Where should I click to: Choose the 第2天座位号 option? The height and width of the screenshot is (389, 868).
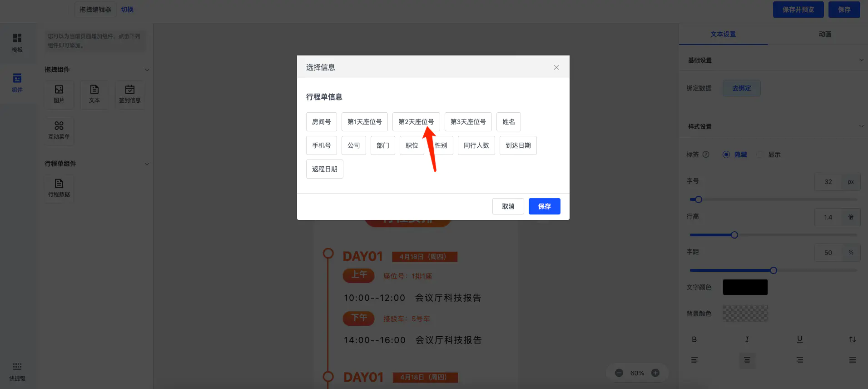[x=416, y=122]
